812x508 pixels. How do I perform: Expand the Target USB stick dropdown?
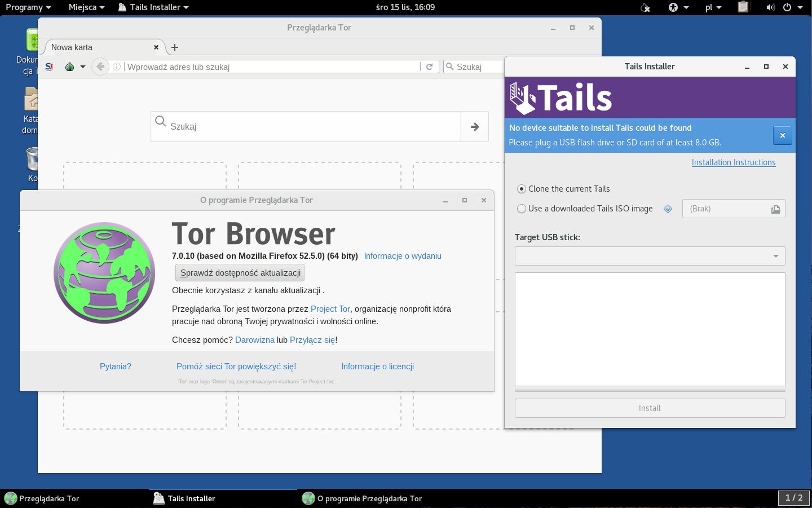point(650,256)
